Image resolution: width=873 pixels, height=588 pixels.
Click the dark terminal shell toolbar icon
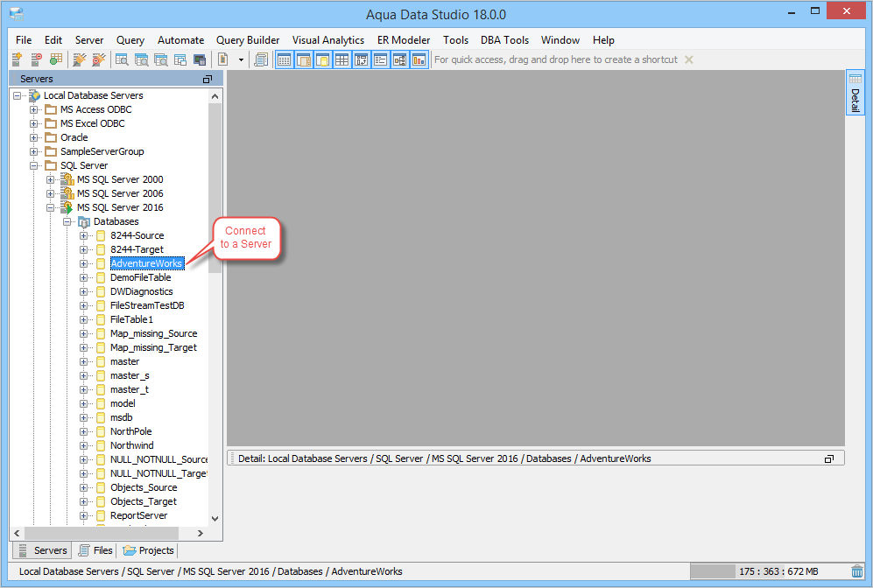[200, 59]
